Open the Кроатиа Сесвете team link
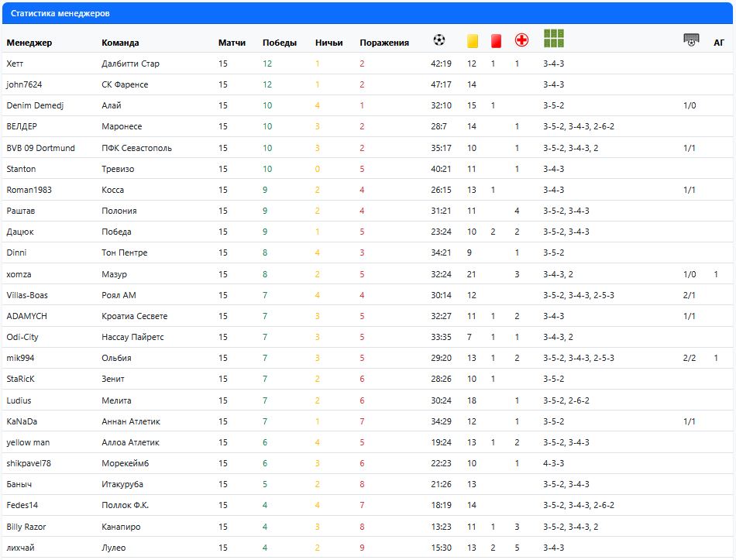 (134, 316)
